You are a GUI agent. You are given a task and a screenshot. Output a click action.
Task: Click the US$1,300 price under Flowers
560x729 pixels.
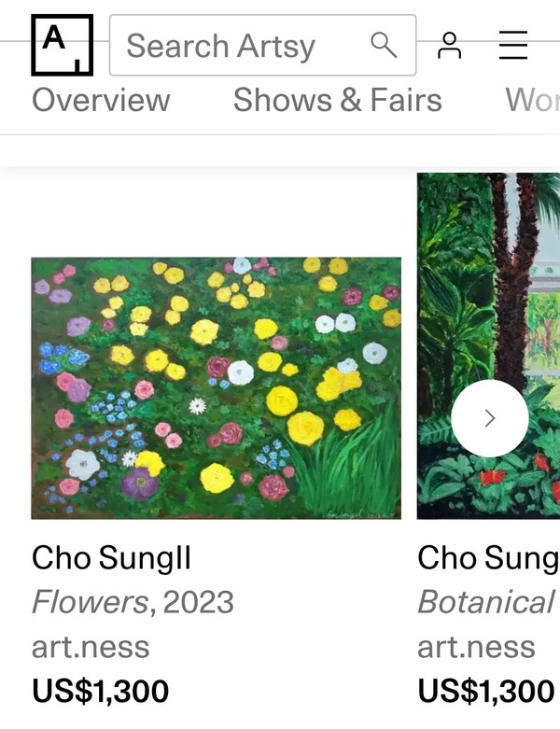pos(101,691)
